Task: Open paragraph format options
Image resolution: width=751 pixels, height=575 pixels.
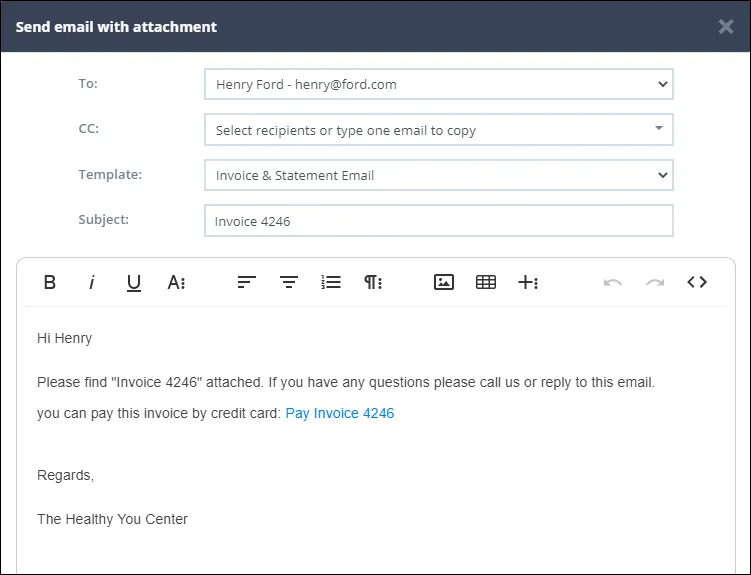Action: click(373, 282)
